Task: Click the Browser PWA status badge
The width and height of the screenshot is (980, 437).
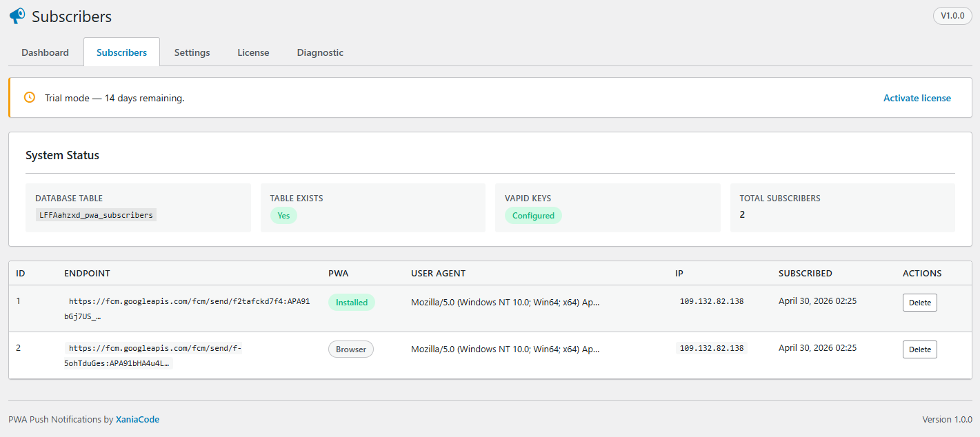Action: pos(350,349)
